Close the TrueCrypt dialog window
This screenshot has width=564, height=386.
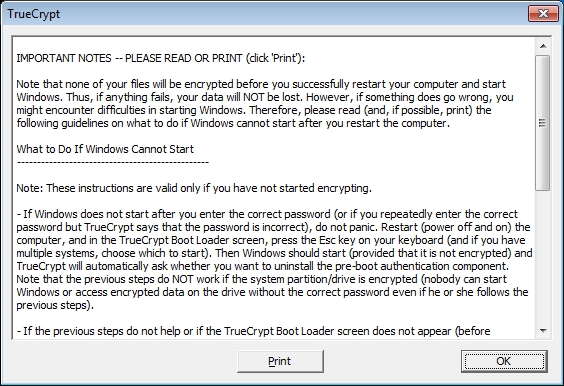543,14
